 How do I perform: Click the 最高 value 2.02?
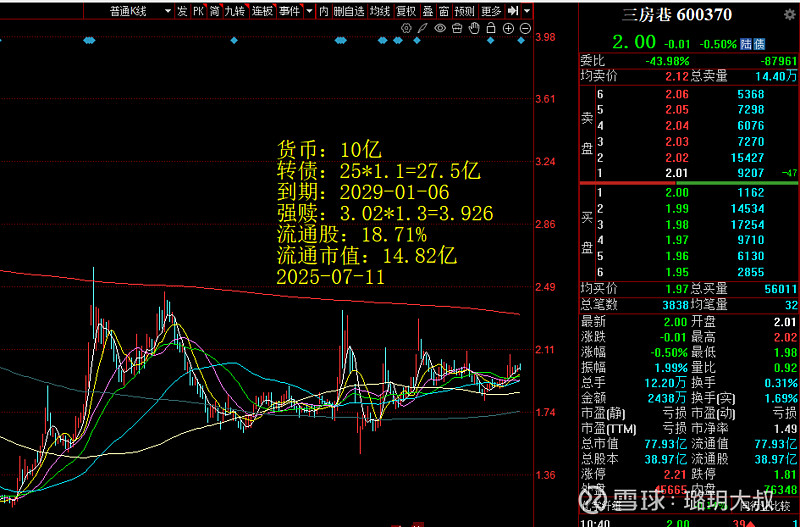point(785,337)
